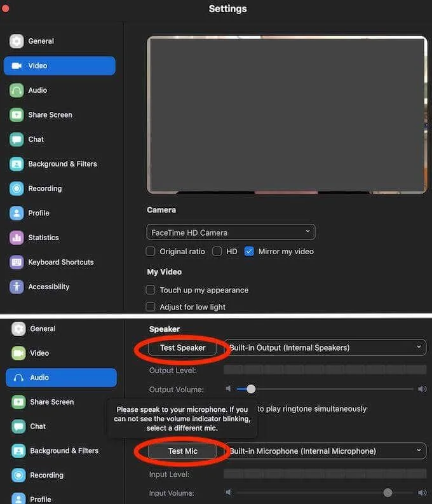Open Video item above the highlighted Audio tab
This screenshot has width=432, height=504.
click(30, 353)
